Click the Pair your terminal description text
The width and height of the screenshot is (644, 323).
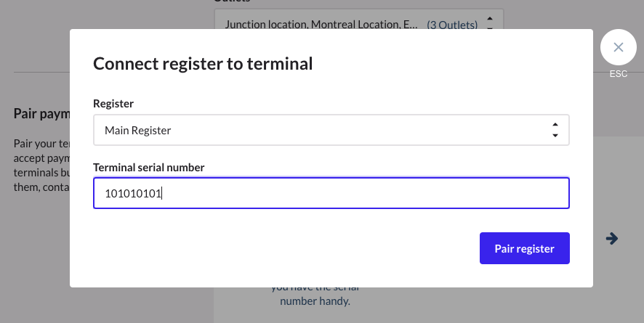click(x=41, y=158)
